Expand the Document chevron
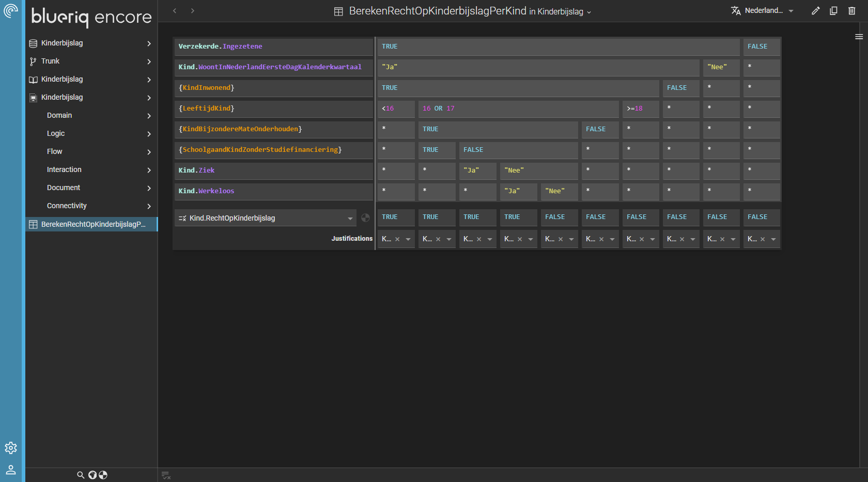Viewport: 868px width, 482px height. (149, 188)
